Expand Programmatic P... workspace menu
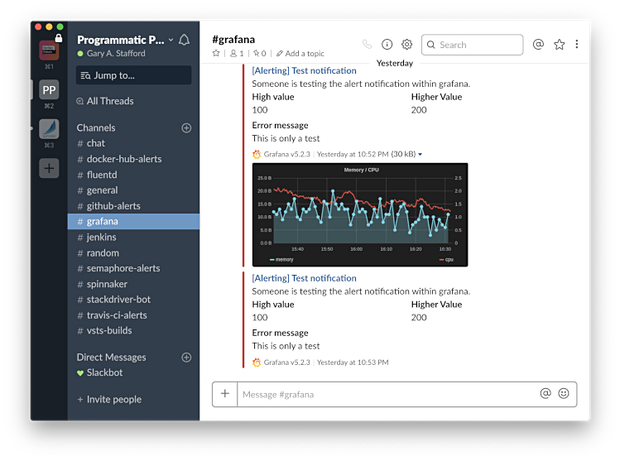The height and width of the screenshot is (461, 620). [x=125, y=40]
